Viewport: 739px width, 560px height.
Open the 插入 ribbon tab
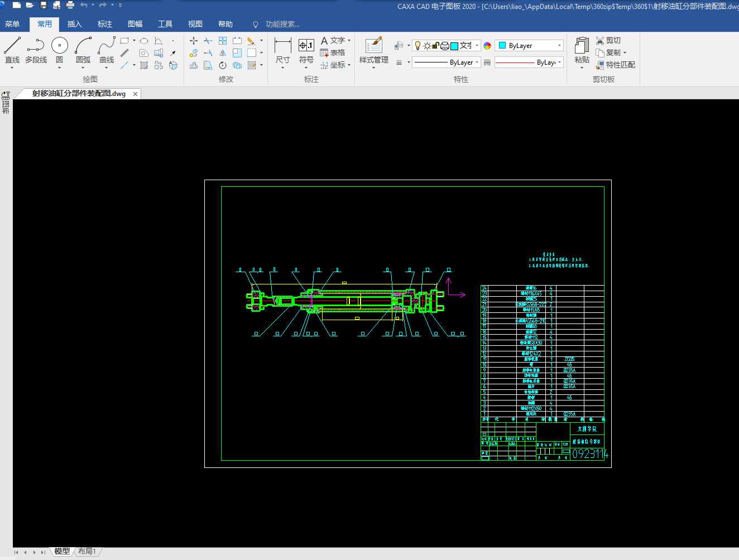tap(74, 24)
